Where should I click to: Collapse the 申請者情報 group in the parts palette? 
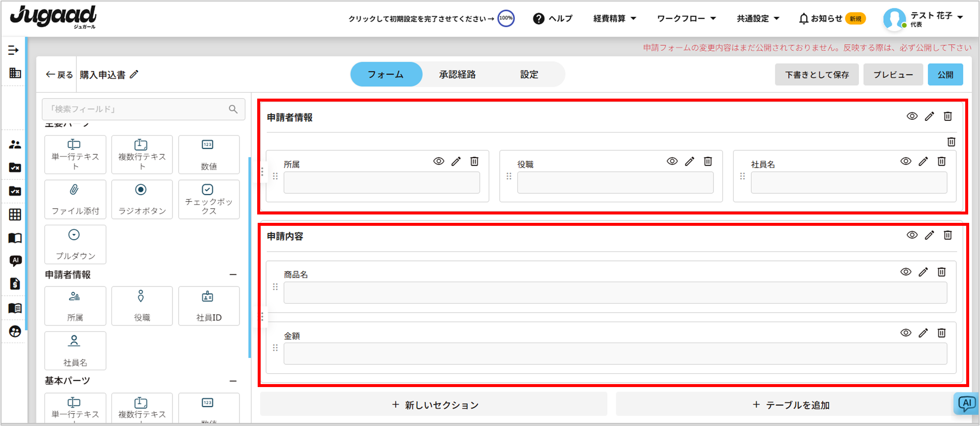click(x=233, y=275)
